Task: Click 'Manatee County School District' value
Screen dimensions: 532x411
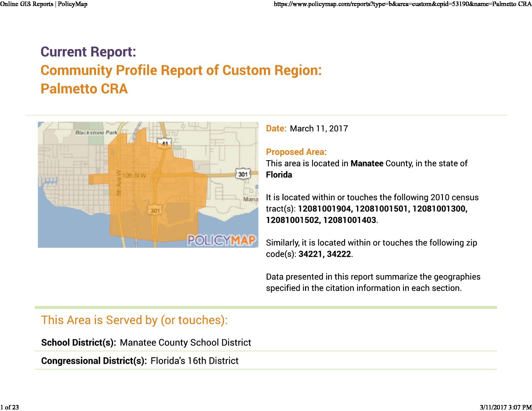Action: pyautogui.click(x=186, y=343)
